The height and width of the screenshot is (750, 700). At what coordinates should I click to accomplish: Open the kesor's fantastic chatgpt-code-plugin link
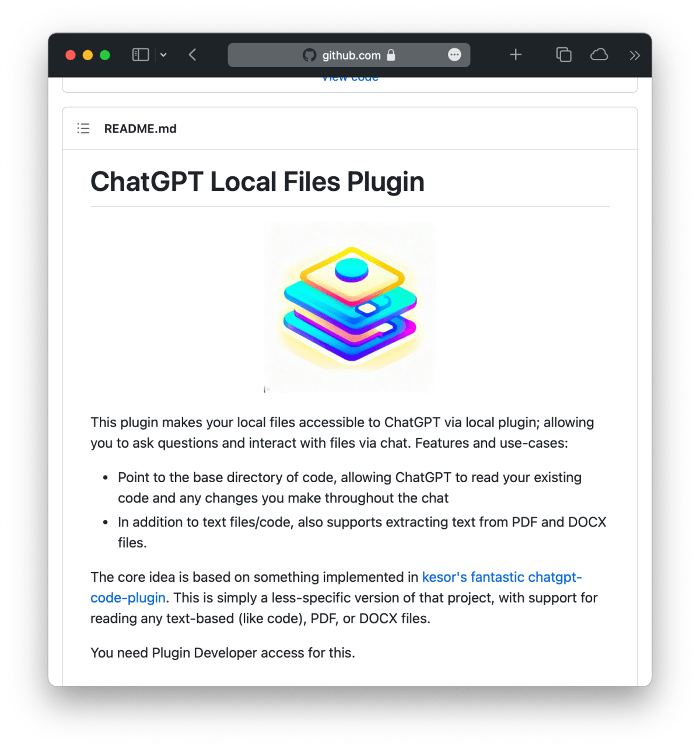point(502,577)
